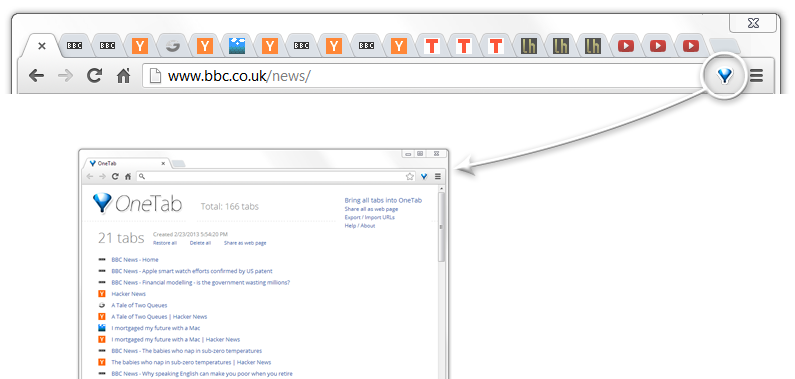Open the Hacker News link
Image resolution: width=795 pixels, height=379 pixels.
pos(128,294)
